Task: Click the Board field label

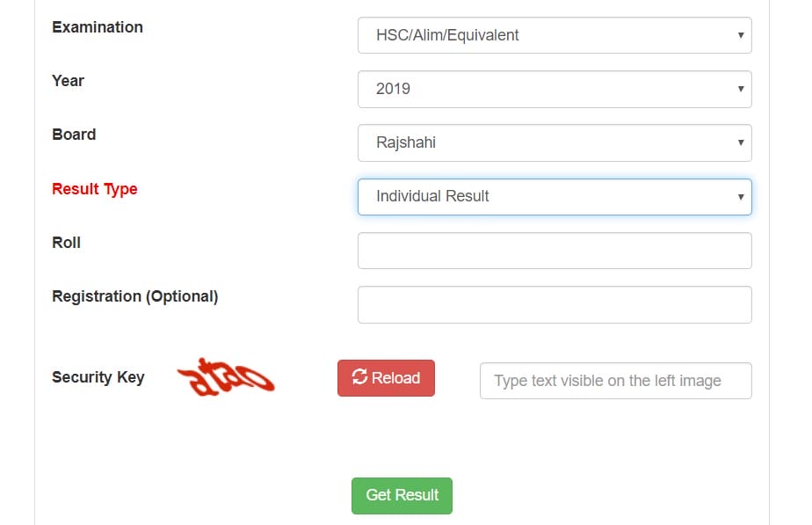Action: tap(74, 135)
